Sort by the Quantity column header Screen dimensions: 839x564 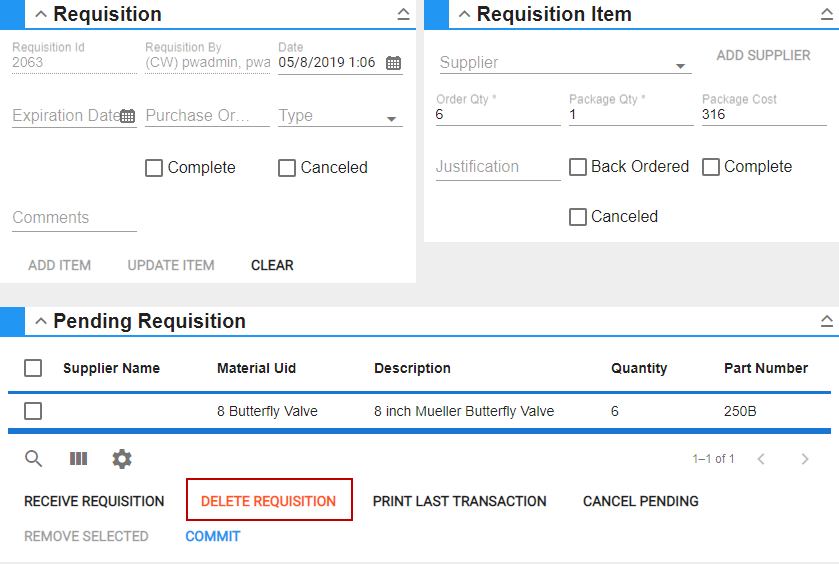(639, 368)
